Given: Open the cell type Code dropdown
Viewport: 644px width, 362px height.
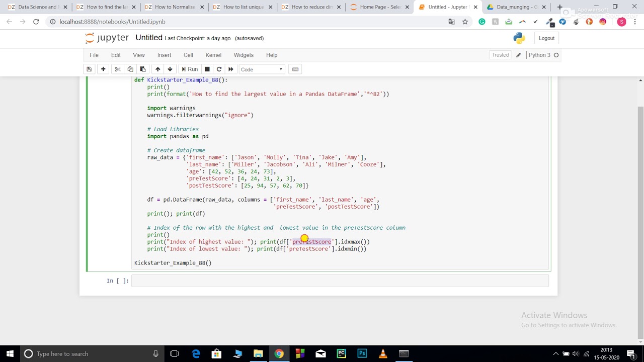Looking at the screenshot, I should click(262, 69).
